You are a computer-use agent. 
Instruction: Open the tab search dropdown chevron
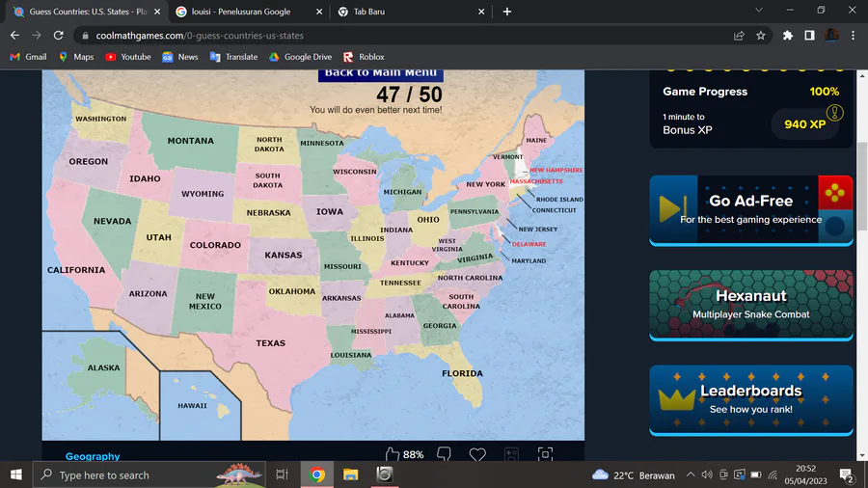pos(759,11)
